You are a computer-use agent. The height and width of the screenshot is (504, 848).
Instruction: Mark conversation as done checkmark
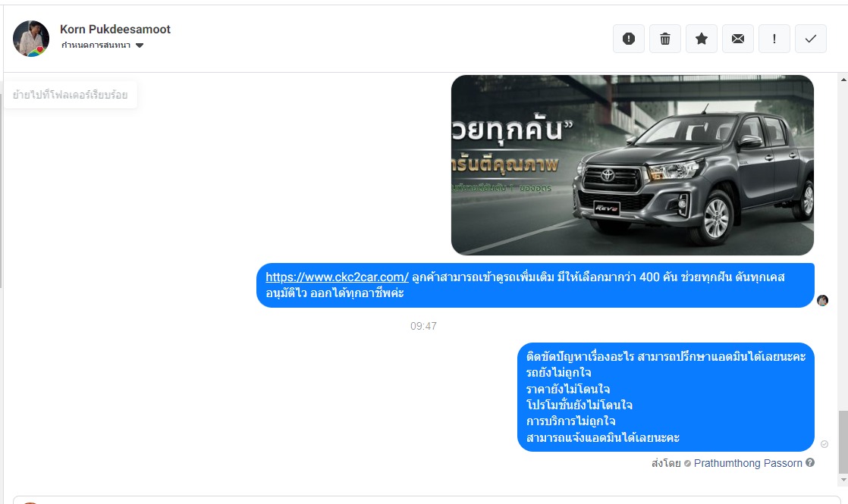[811, 39]
